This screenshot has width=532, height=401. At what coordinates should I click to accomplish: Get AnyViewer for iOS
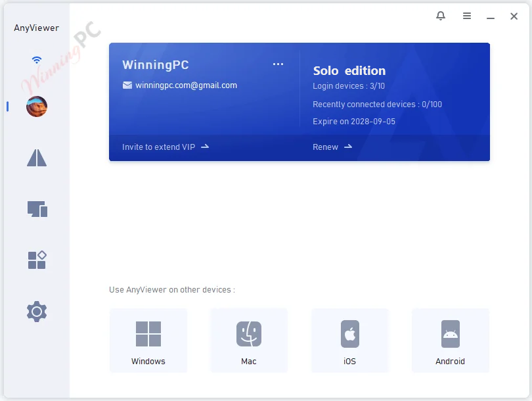(349, 341)
